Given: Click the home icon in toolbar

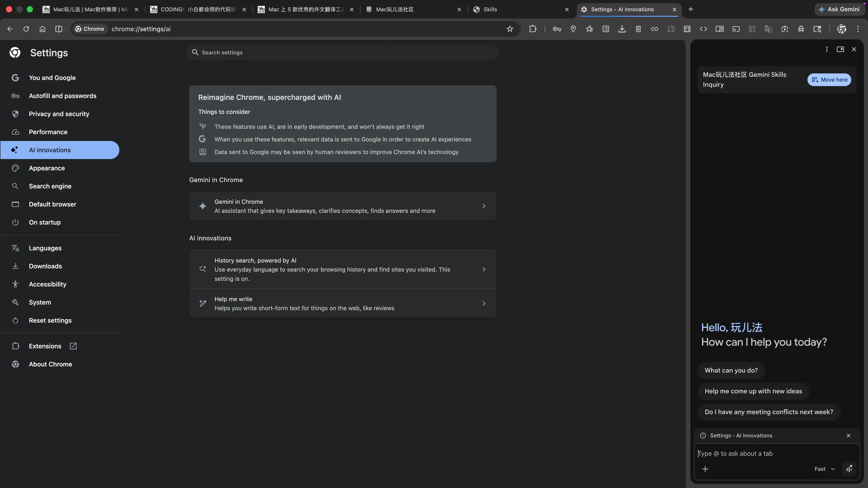Looking at the screenshot, I should click(x=42, y=29).
